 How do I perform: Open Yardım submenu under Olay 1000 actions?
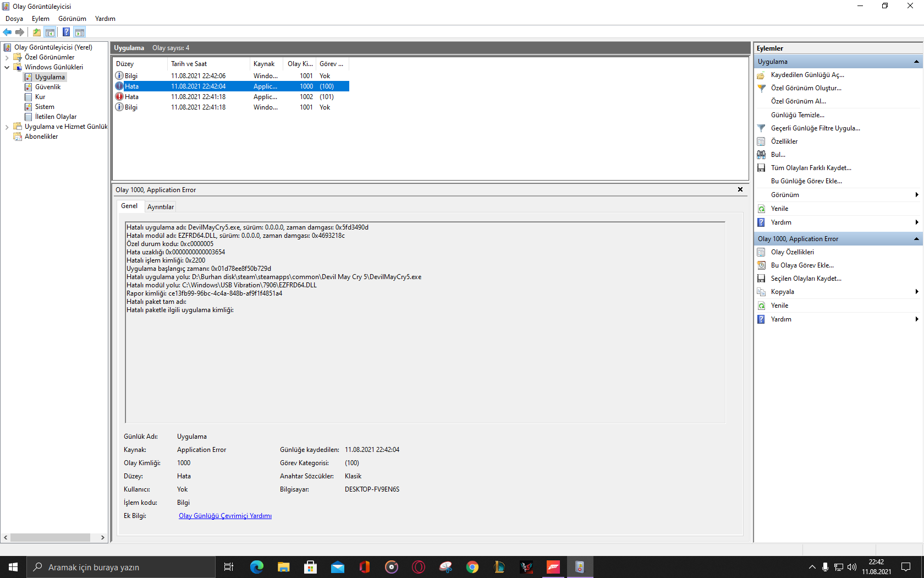(838, 319)
